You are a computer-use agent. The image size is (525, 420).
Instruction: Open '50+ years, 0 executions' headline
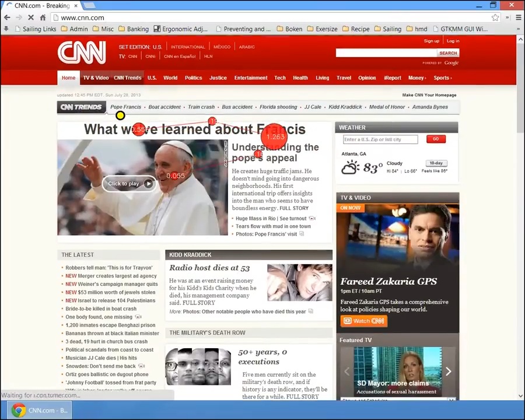click(x=263, y=356)
